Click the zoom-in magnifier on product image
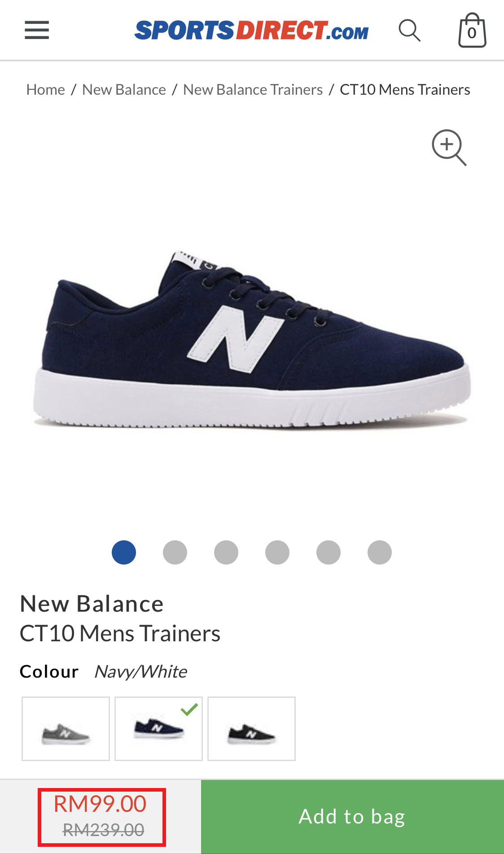This screenshot has height=854, width=504. click(x=449, y=148)
